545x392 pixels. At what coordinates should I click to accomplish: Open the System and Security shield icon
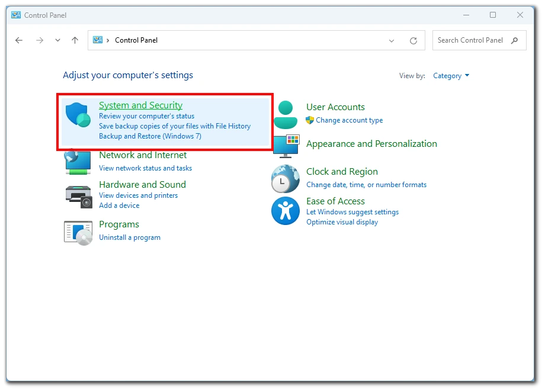click(x=78, y=115)
